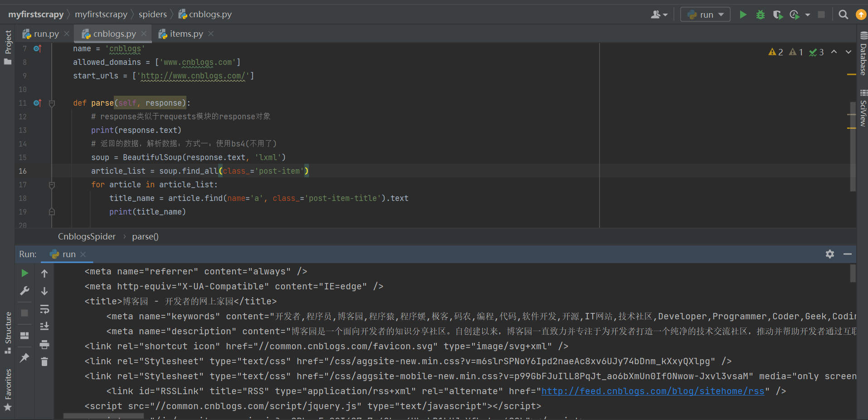Toggle the SciView tool window
The width and height of the screenshot is (868, 420).
tap(863, 108)
